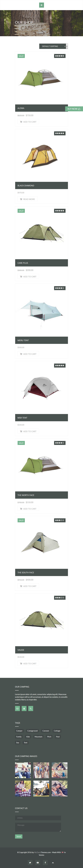Open the hamburger menu icon
83x868 pixels.
pyautogui.click(x=41, y=5)
